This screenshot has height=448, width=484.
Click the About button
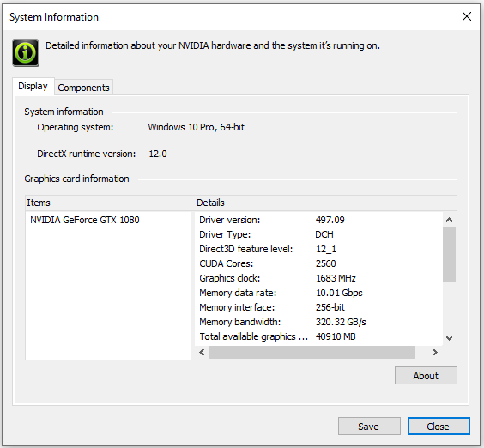click(426, 376)
